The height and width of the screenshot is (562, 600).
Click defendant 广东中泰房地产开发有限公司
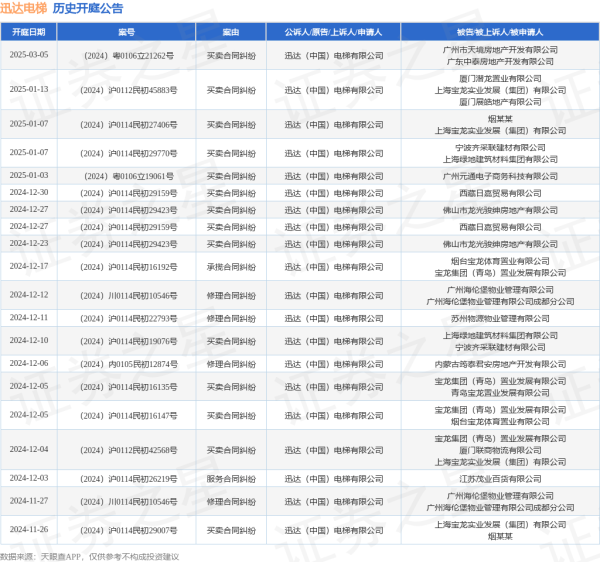point(500,62)
